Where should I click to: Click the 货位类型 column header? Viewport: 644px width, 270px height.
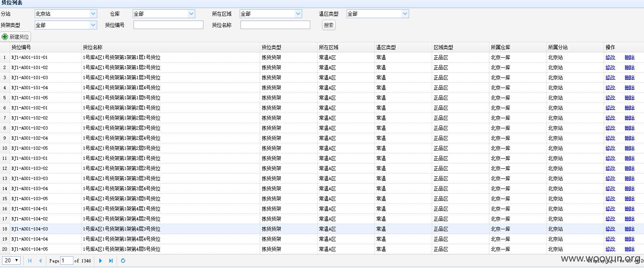click(x=289, y=47)
